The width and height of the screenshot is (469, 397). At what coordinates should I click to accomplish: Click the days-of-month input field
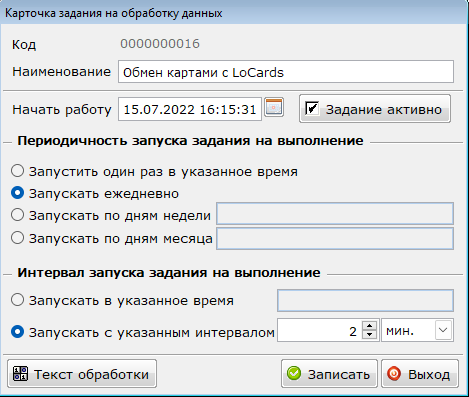coord(335,238)
